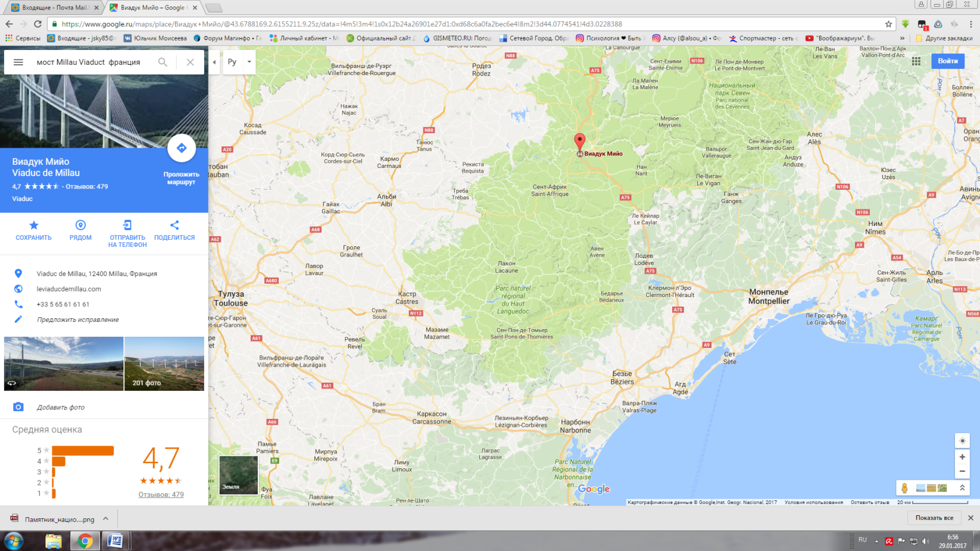Bookmark this page star icon
The image size is (980, 551).
[888, 24]
